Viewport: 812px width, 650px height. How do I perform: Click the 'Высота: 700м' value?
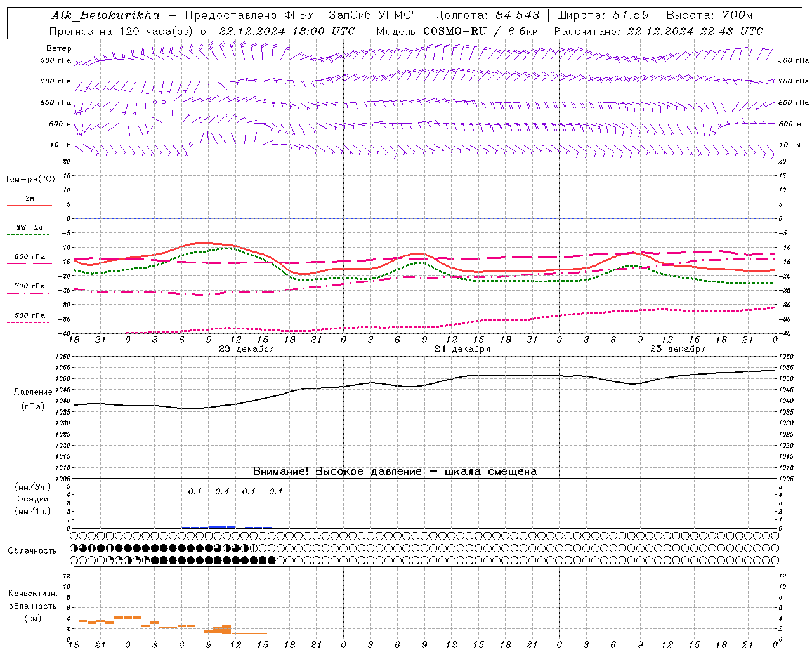pyautogui.click(x=709, y=15)
